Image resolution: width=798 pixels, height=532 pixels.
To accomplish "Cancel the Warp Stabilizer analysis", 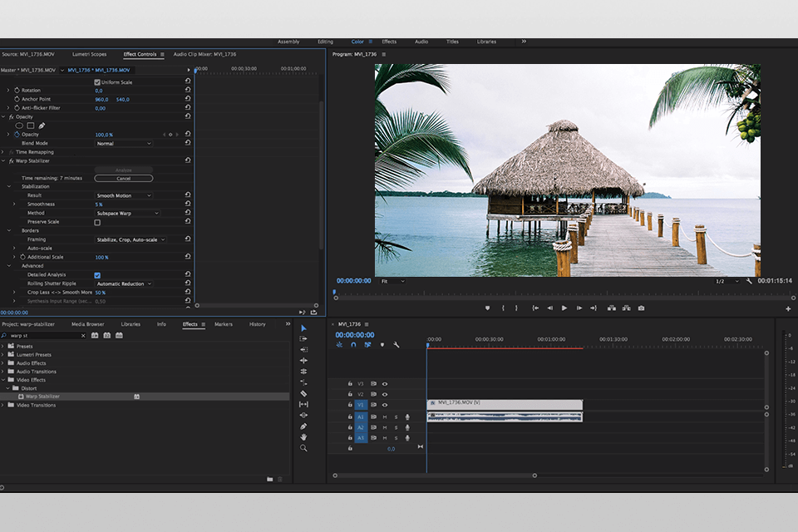I will point(124,178).
